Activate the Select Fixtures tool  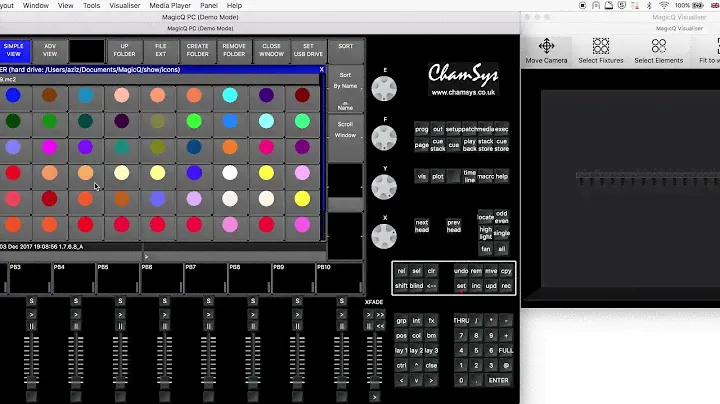pyautogui.click(x=600, y=51)
